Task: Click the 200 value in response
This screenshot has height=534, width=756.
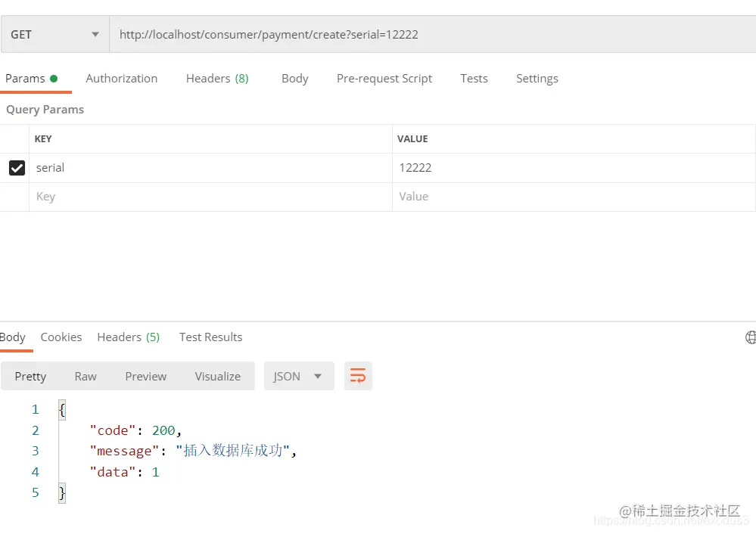Action: tap(163, 430)
